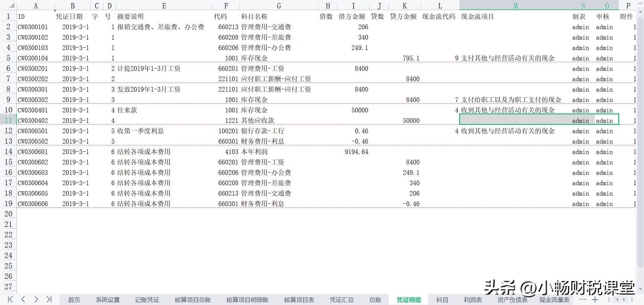644x305 pixels.
Task: Open the 利润表 sheet tab
Action: 473,300
